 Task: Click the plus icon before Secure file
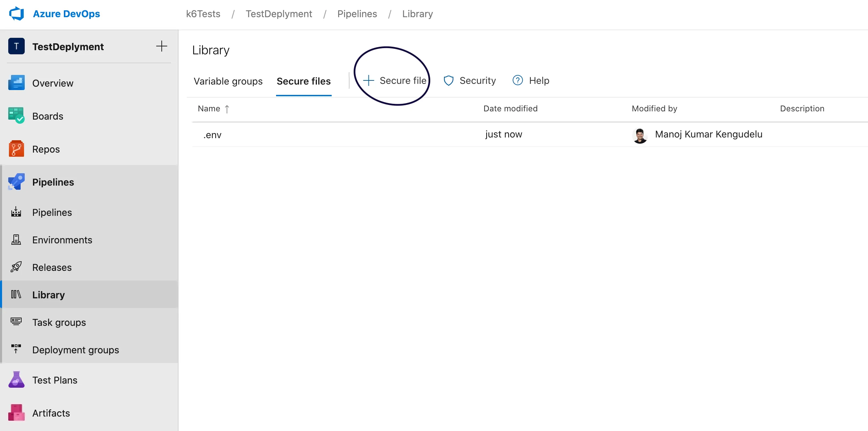[368, 80]
